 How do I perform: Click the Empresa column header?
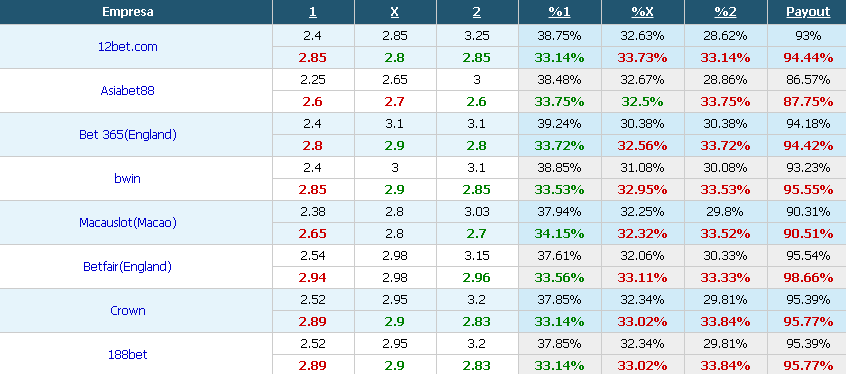[x=128, y=12]
